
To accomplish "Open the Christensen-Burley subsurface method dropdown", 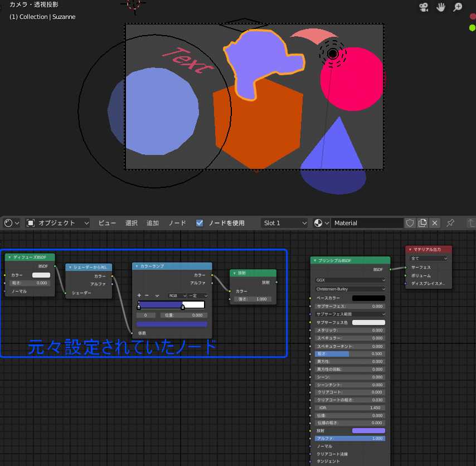I will (351, 289).
